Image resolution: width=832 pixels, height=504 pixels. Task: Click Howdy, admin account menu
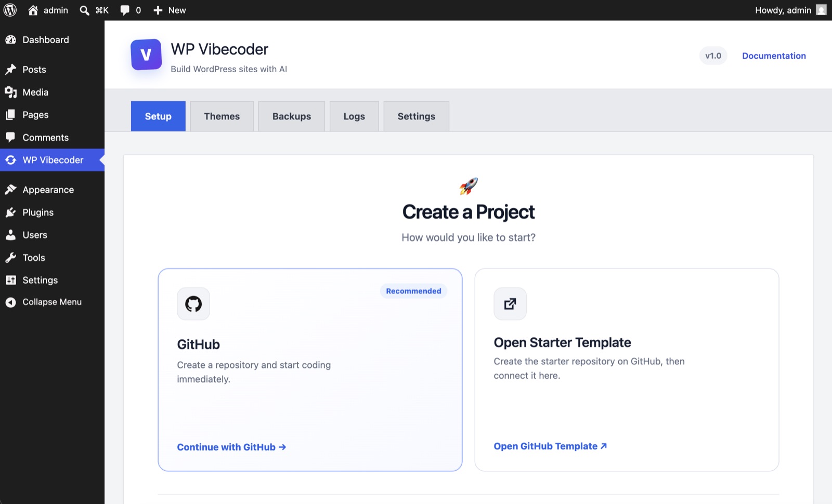coord(790,10)
